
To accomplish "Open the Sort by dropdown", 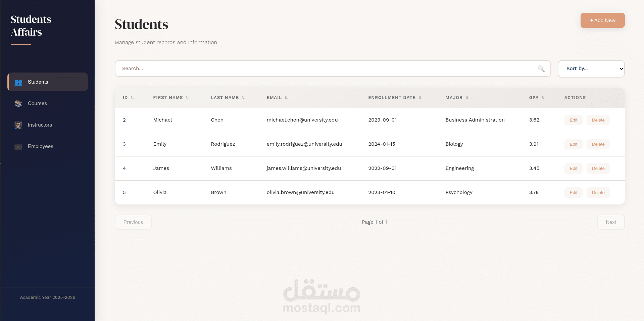I will 591,68.
